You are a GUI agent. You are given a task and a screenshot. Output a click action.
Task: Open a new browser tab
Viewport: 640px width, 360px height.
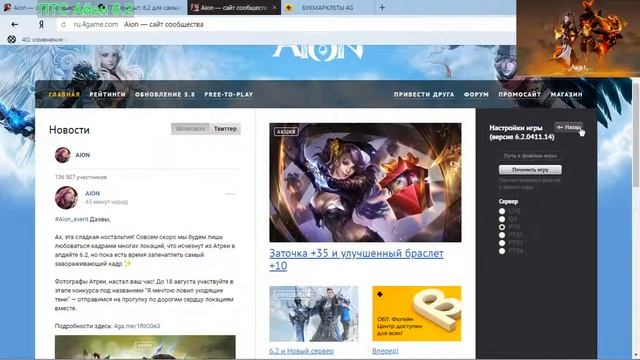382,7
